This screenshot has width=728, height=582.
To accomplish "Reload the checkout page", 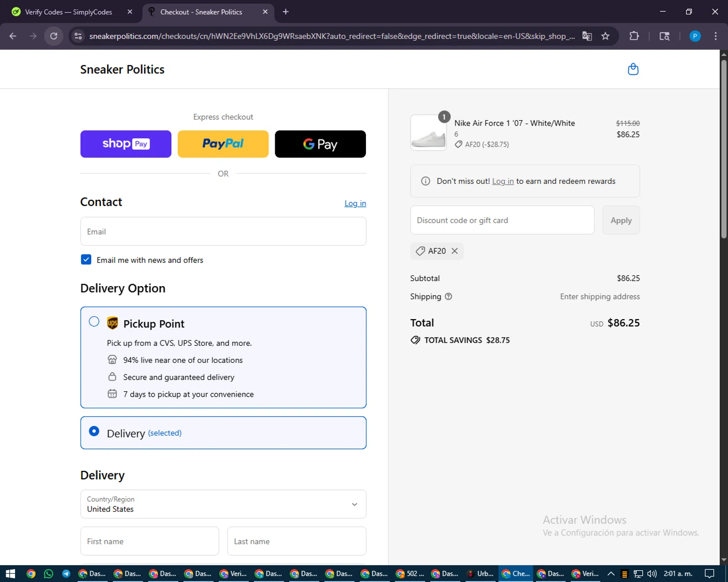I will [x=54, y=36].
